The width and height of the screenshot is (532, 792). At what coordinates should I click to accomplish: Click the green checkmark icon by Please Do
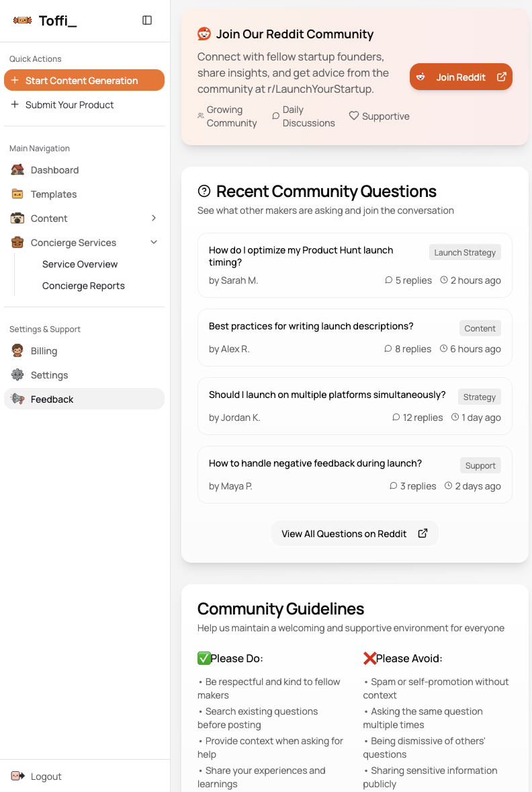pos(204,658)
